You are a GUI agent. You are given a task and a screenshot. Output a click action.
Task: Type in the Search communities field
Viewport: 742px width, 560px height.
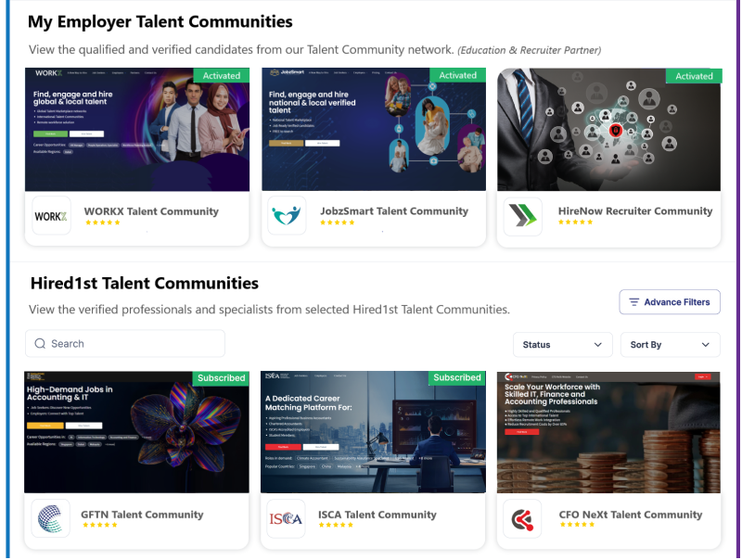coord(134,344)
